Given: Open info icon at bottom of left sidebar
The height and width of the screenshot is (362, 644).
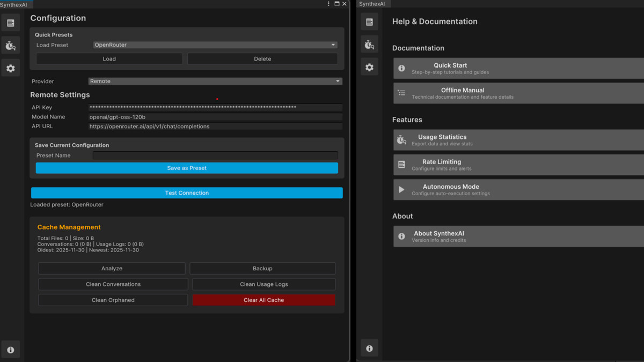Looking at the screenshot, I should click(x=11, y=350).
